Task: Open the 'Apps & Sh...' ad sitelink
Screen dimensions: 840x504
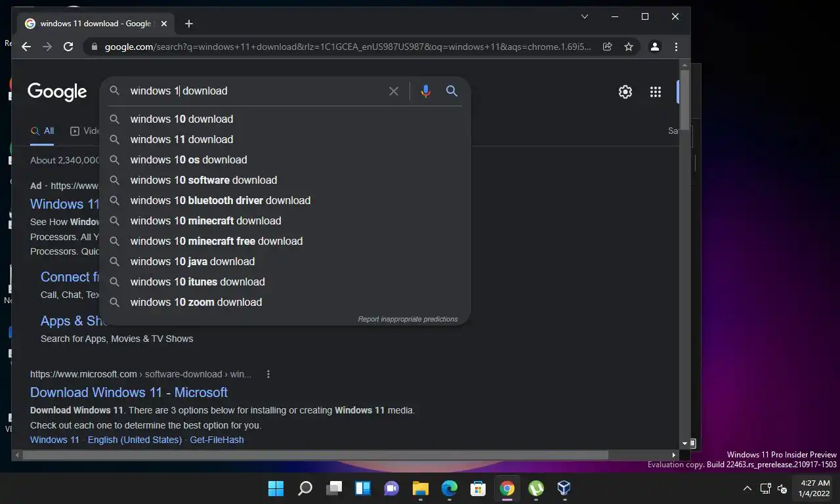Action: [x=70, y=321]
